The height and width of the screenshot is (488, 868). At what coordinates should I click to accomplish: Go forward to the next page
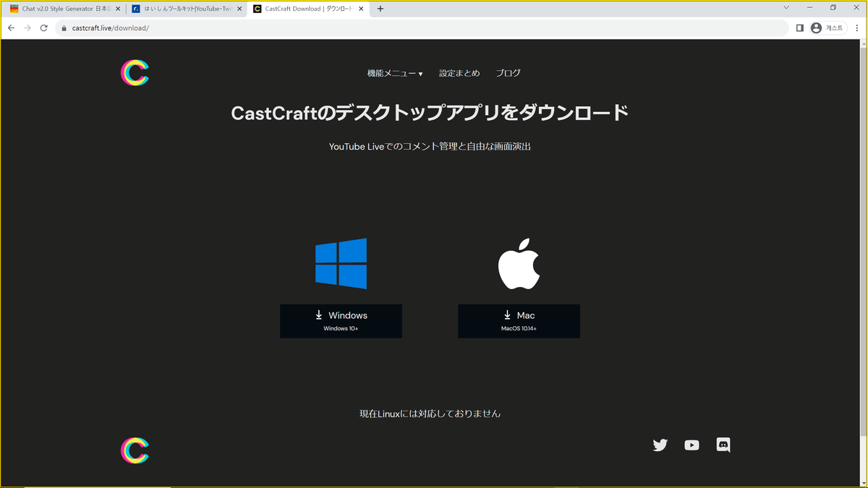coord(27,28)
